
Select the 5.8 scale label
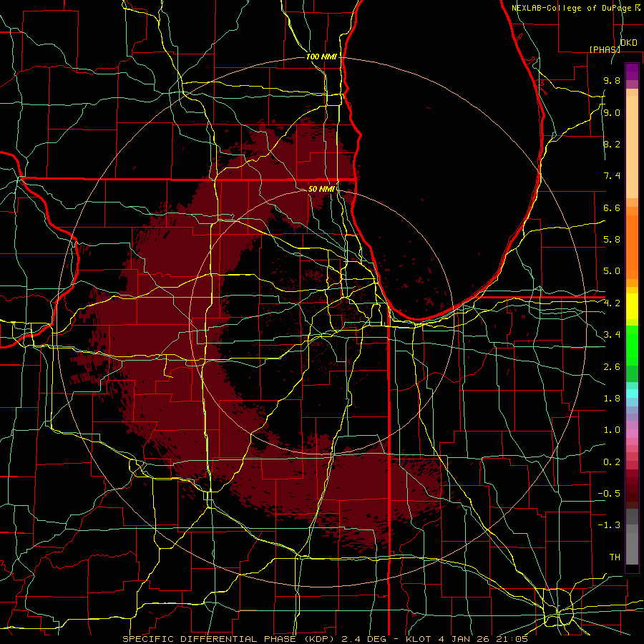click(612, 240)
